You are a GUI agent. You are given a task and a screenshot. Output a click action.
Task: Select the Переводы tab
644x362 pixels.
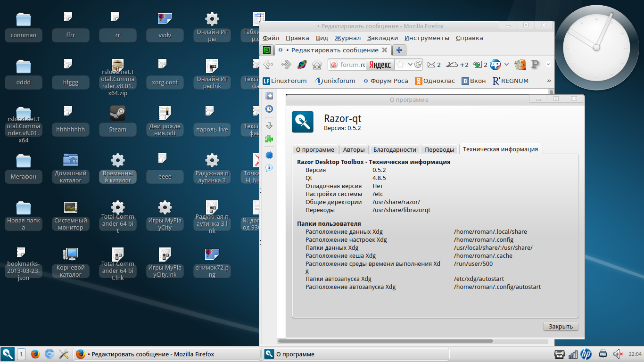[439, 149]
